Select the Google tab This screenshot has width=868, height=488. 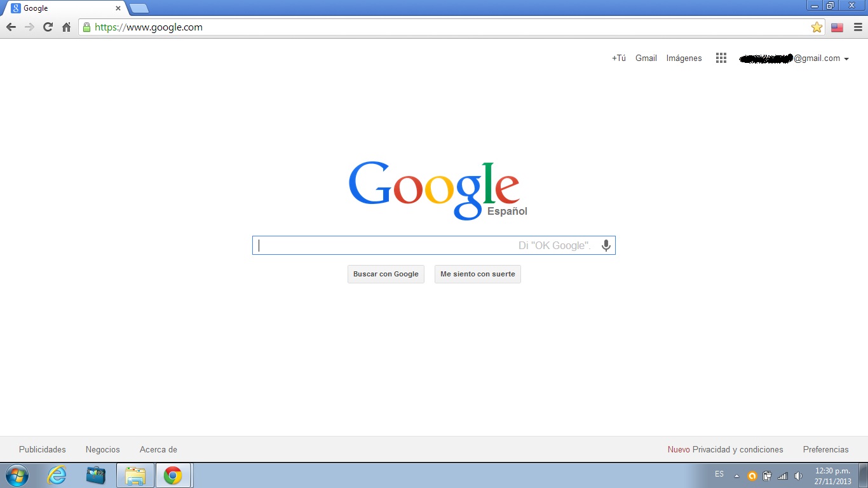click(x=64, y=8)
